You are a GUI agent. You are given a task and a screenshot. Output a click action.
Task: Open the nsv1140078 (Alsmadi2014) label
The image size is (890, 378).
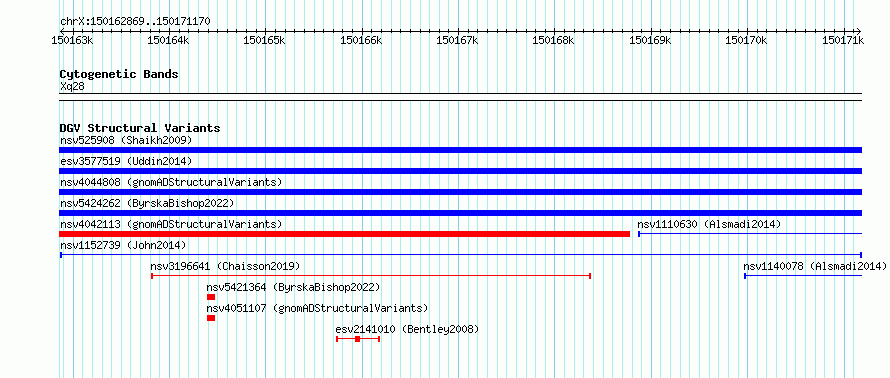[815, 266]
